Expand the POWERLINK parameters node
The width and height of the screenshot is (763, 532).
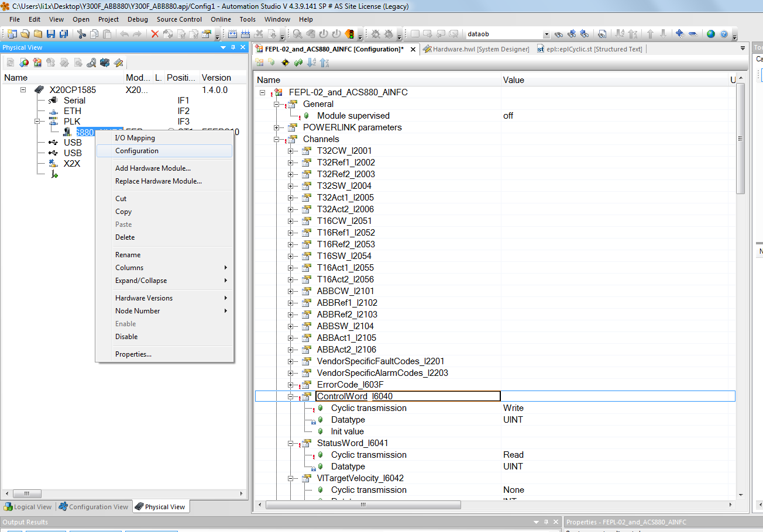click(x=277, y=127)
